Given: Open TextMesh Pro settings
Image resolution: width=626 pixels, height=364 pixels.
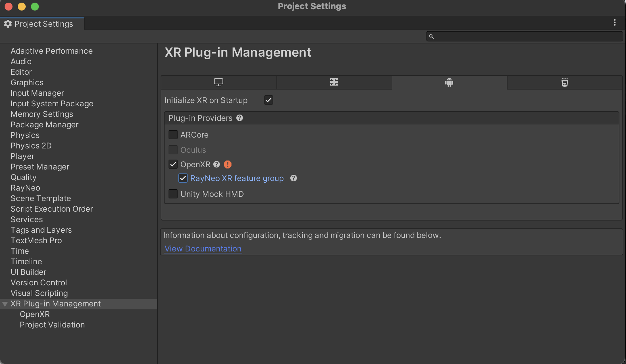Looking at the screenshot, I should [36, 241].
